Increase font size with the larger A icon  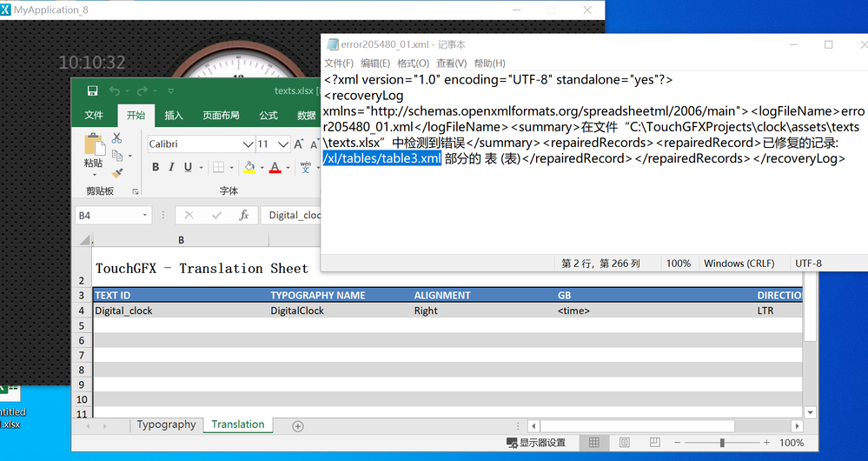pyautogui.click(x=298, y=144)
